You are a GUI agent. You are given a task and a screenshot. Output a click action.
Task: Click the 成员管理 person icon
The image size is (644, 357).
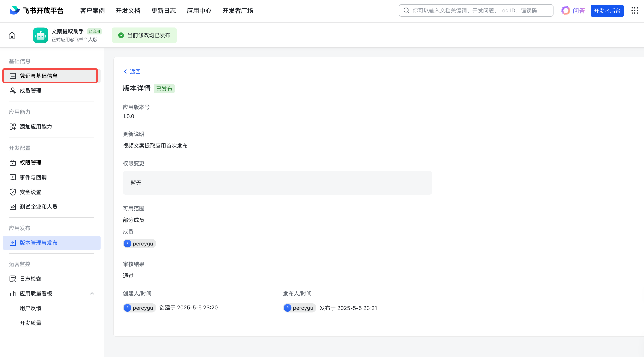[x=13, y=91]
